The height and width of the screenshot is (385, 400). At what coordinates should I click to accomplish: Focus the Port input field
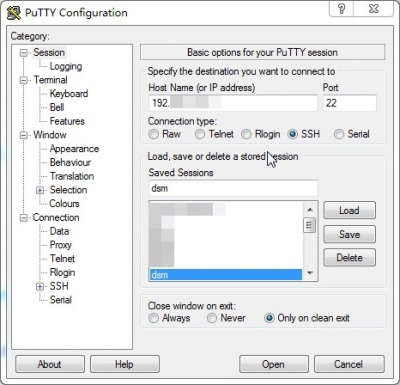pyautogui.click(x=349, y=103)
